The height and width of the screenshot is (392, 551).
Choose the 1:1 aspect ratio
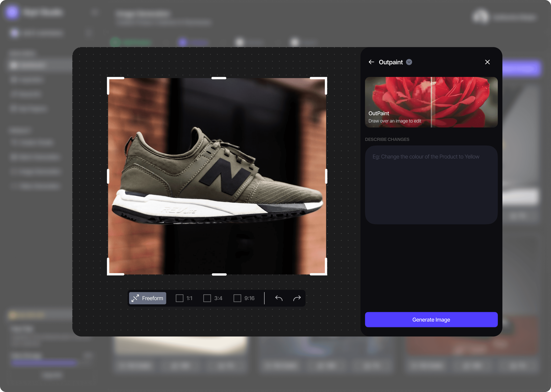(184, 298)
